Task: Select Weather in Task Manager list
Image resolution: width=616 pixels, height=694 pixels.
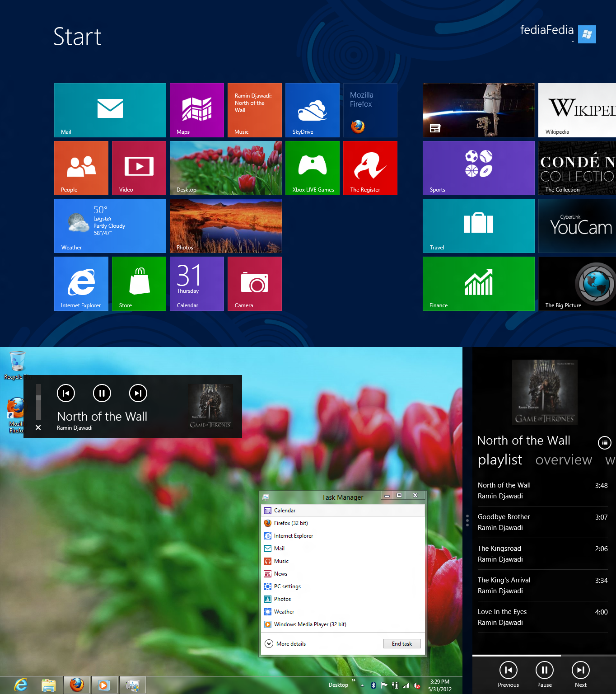Action: point(343,612)
